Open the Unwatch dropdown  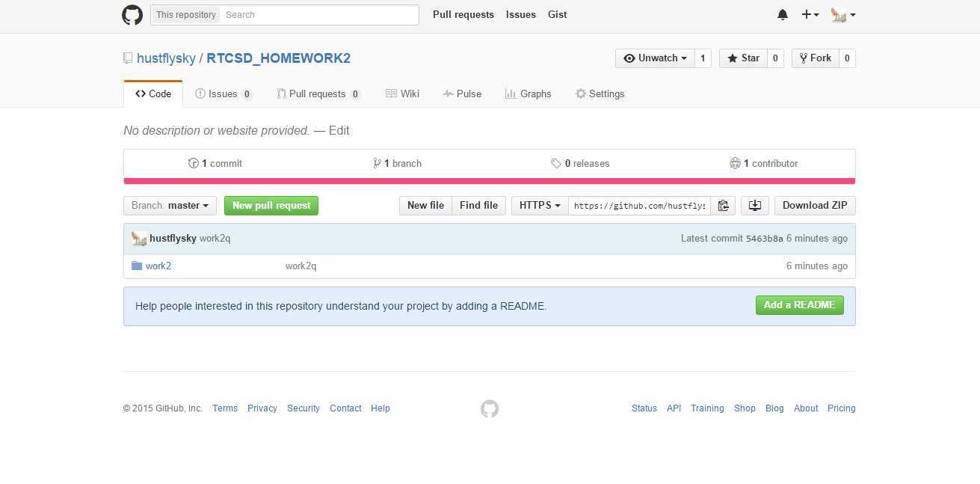pyautogui.click(x=655, y=58)
